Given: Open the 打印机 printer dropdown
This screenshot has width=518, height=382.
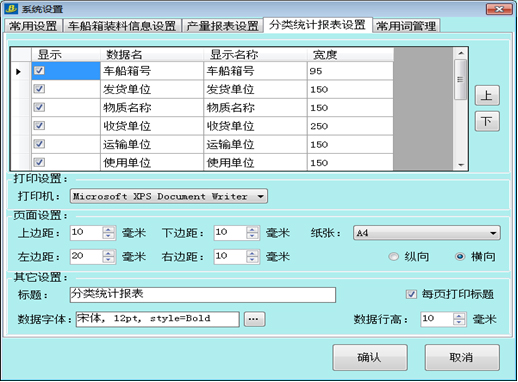Looking at the screenshot, I should click(x=169, y=196).
